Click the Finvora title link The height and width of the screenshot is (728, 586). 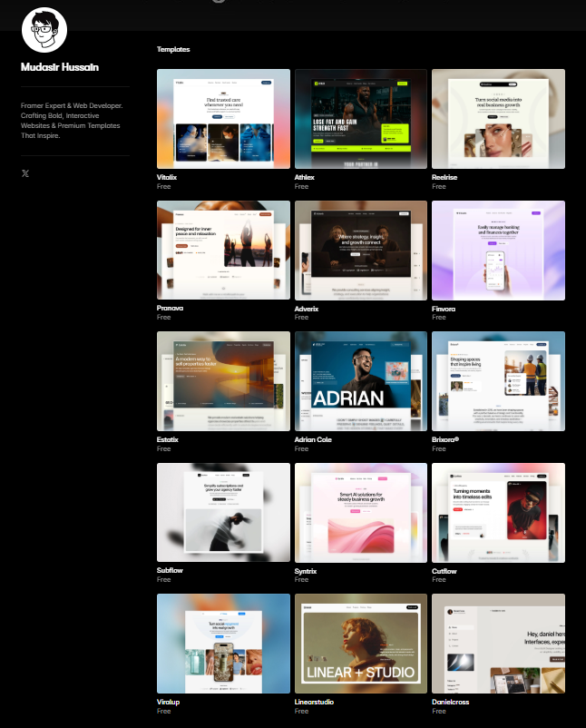coord(444,309)
